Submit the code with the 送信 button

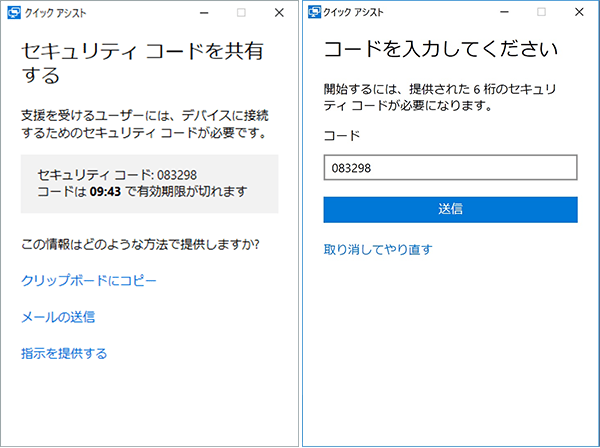450,210
